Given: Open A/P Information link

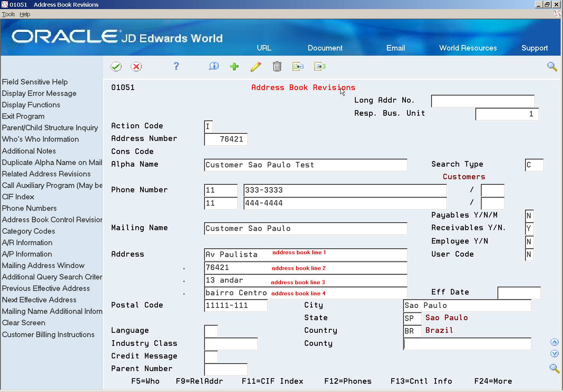Looking at the screenshot, I should click(27, 254).
